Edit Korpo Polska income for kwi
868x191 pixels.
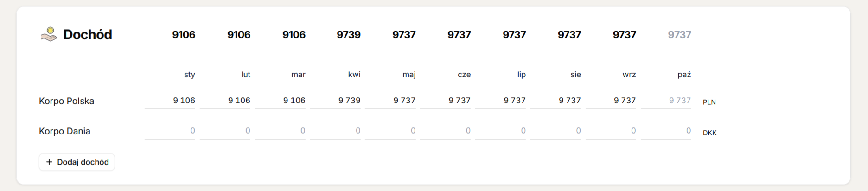[x=336, y=101]
